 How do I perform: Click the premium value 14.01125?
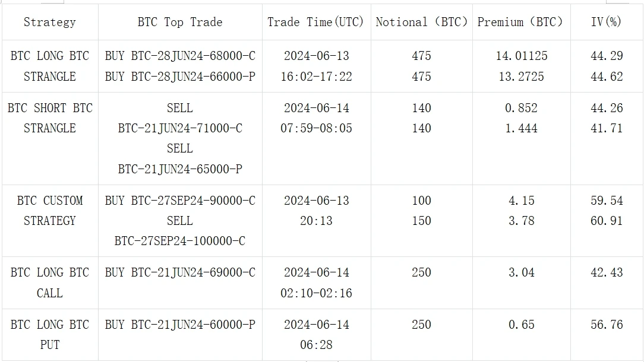coord(522,56)
